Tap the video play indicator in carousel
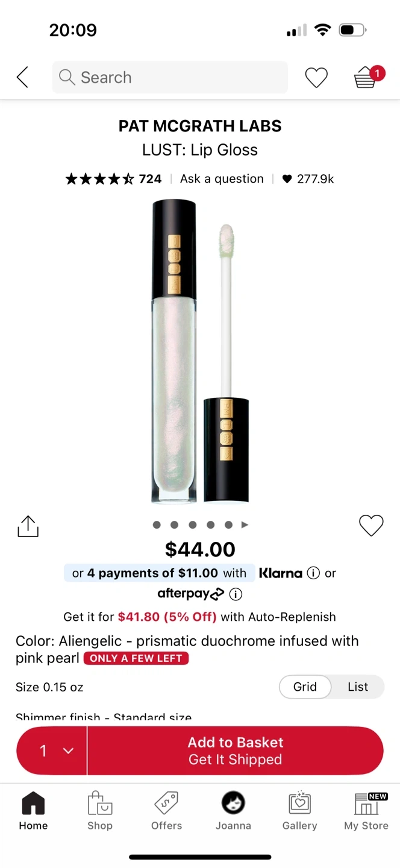 click(245, 525)
